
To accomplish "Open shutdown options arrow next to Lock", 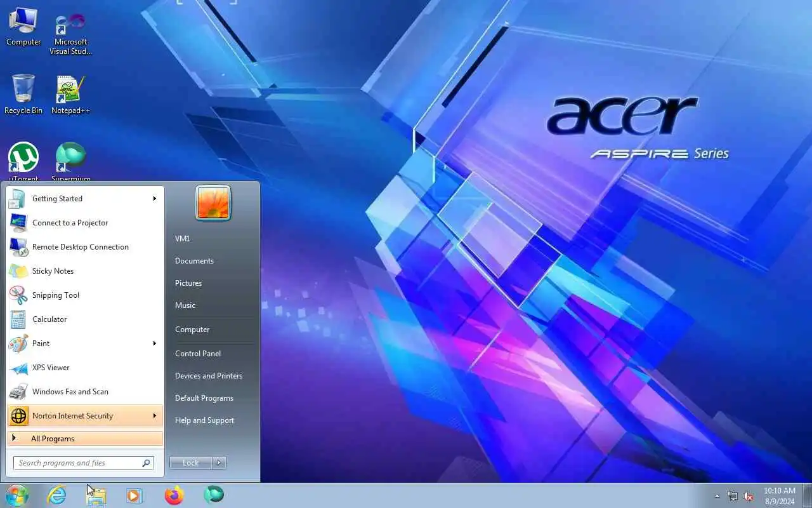I will coord(219,463).
